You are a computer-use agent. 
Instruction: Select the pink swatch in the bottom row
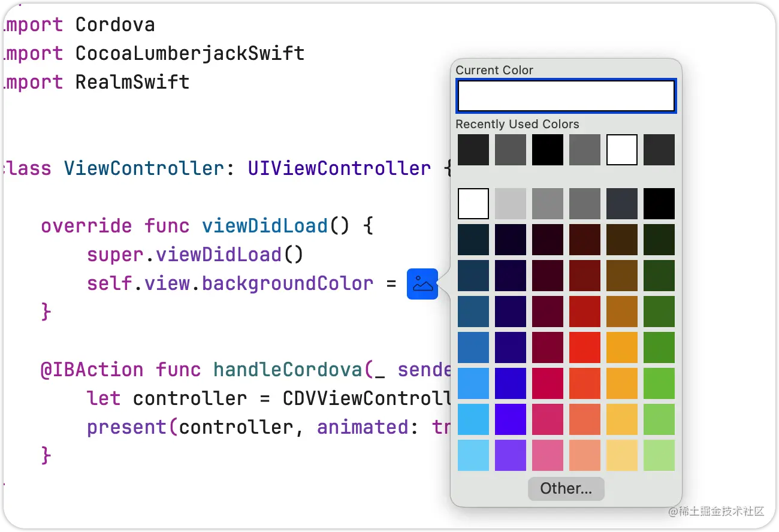tap(548, 455)
